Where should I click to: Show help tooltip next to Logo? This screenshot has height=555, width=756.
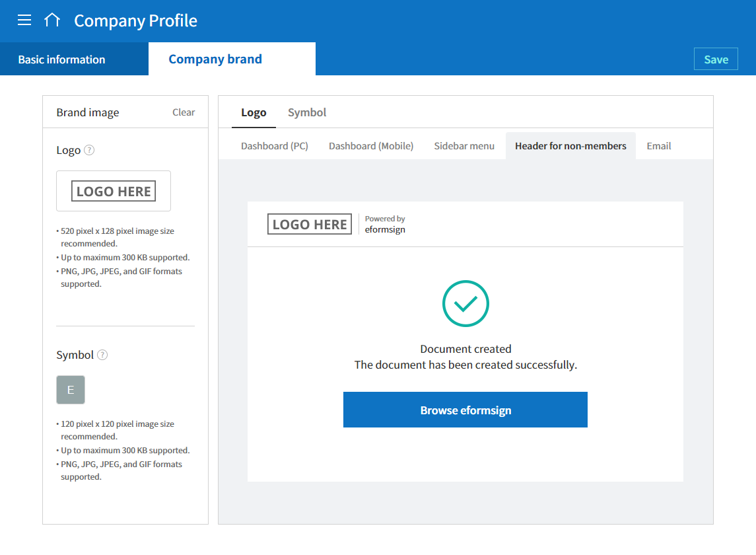click(x=89, y=150)
